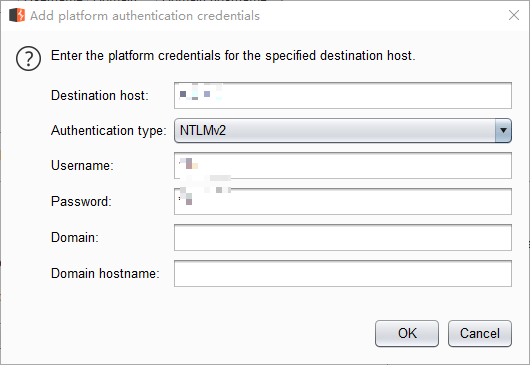Select the Domain hostname input field
This screenshot has height=365, width=530.
click(343, 273)
